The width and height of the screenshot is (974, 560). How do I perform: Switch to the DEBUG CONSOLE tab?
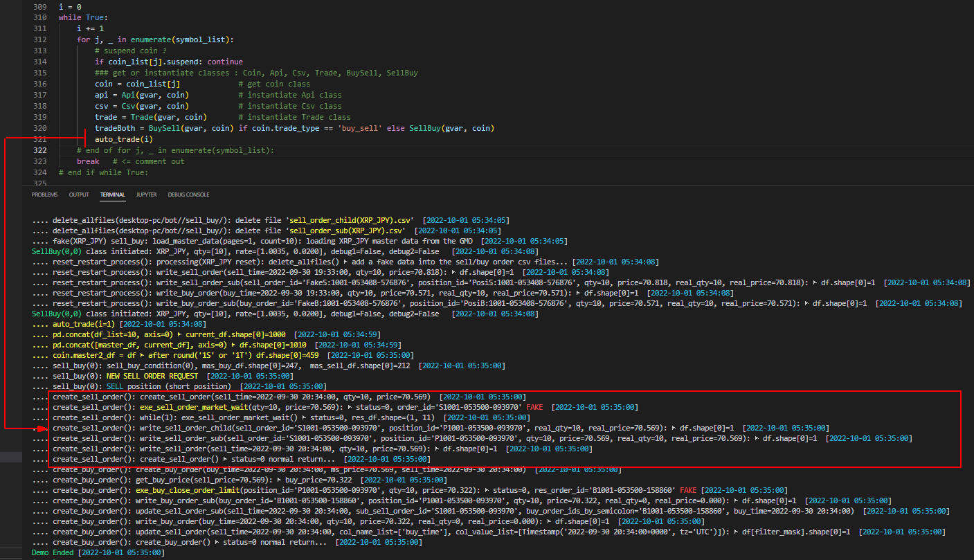click(188, 195)
